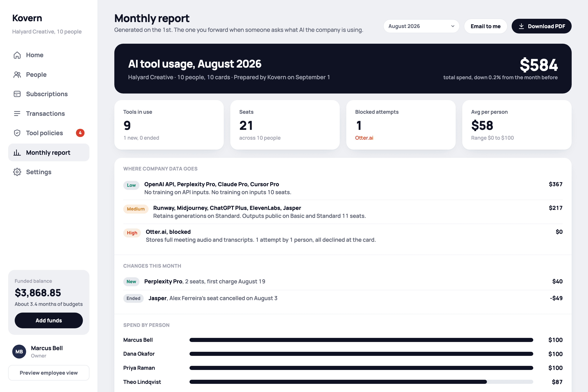This screenshot has width=588, height=392.
Task: Open the August 2026 month dropdown
Action: coord(421,26)
